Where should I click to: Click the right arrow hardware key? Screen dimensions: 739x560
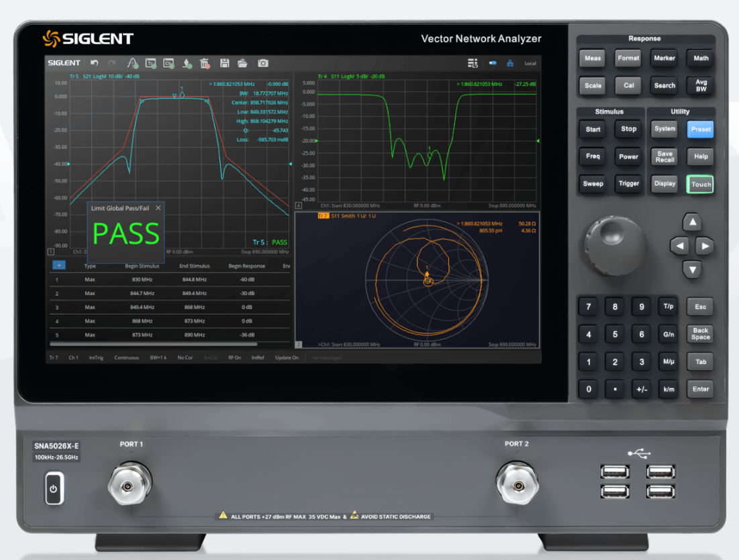pos(705,246)
